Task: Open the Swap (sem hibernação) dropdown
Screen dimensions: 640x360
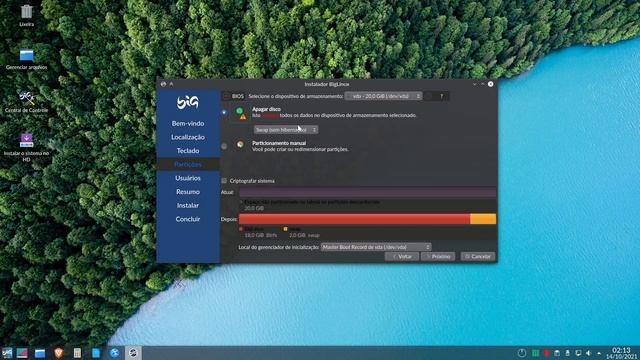Action: (286, 130)
